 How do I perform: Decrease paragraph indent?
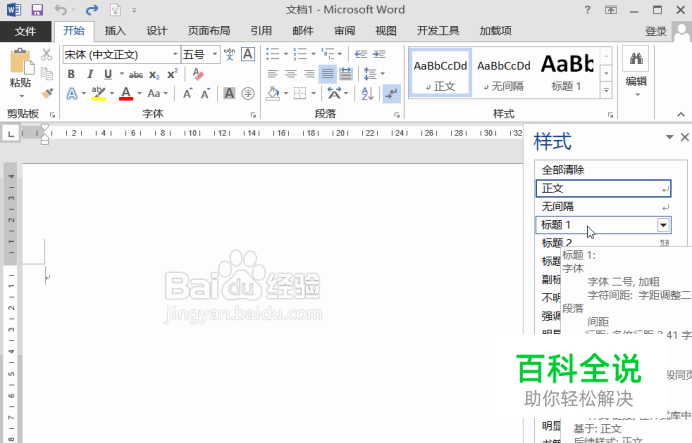point(361,54)
